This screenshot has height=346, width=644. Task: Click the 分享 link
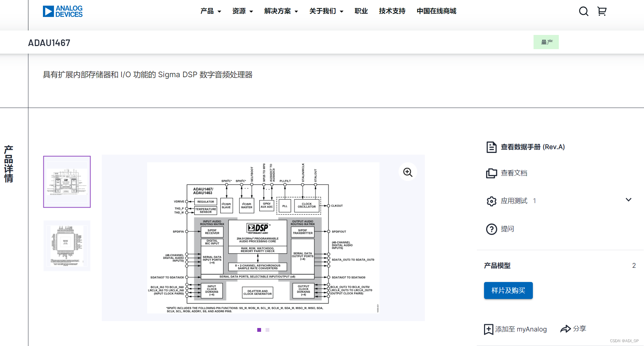click(579, 329)
